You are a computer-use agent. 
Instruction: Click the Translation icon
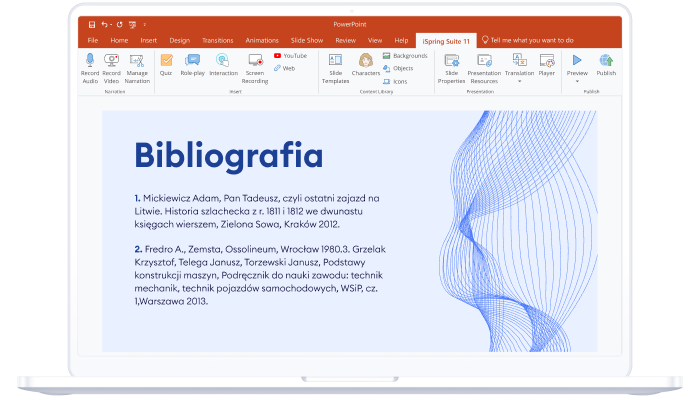[x=520, y=60]
